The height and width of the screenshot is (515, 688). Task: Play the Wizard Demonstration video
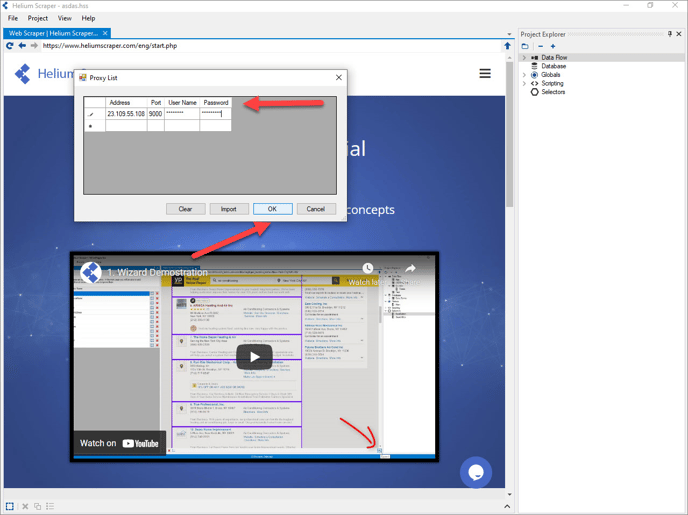click(254, 357)
